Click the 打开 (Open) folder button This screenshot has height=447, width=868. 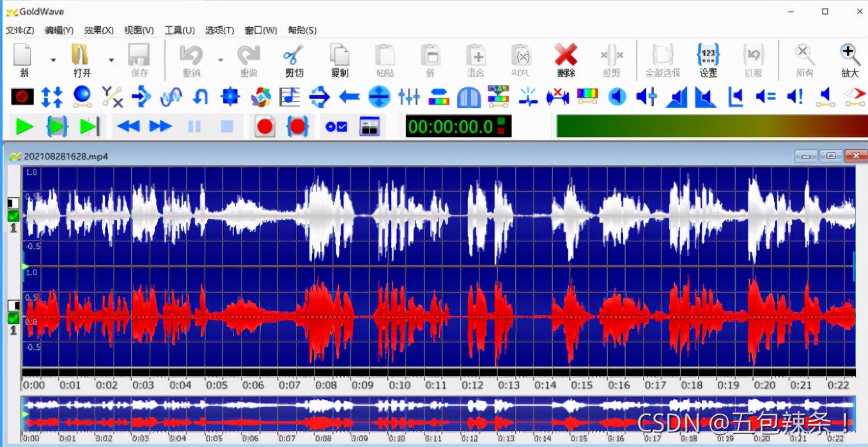click(82, 60)
